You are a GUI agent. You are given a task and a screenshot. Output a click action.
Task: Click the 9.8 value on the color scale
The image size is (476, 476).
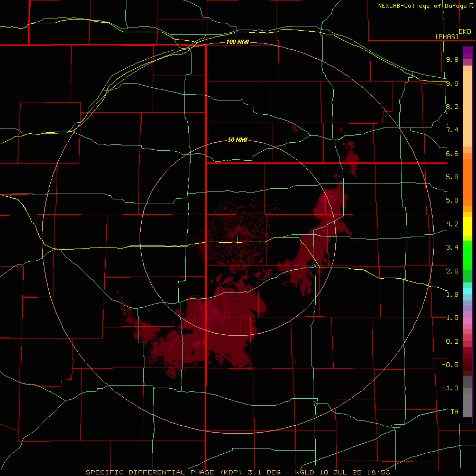click(452, 59)
